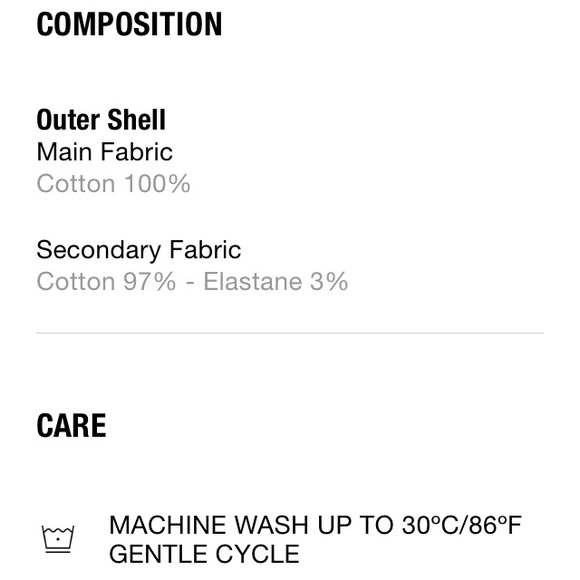Image resolution: width=580 pixels, height=580 pixels.
Task: Click the horizontal divider below composition
Action: tap(290, 333)
